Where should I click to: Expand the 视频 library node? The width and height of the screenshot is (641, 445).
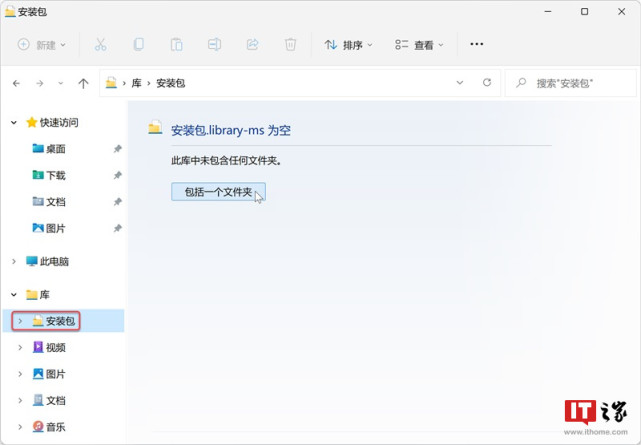(20, 347)
